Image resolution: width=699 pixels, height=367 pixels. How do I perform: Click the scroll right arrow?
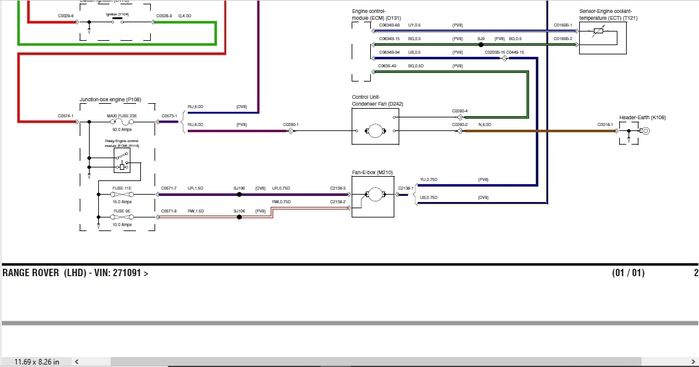(x=693, y=362)
